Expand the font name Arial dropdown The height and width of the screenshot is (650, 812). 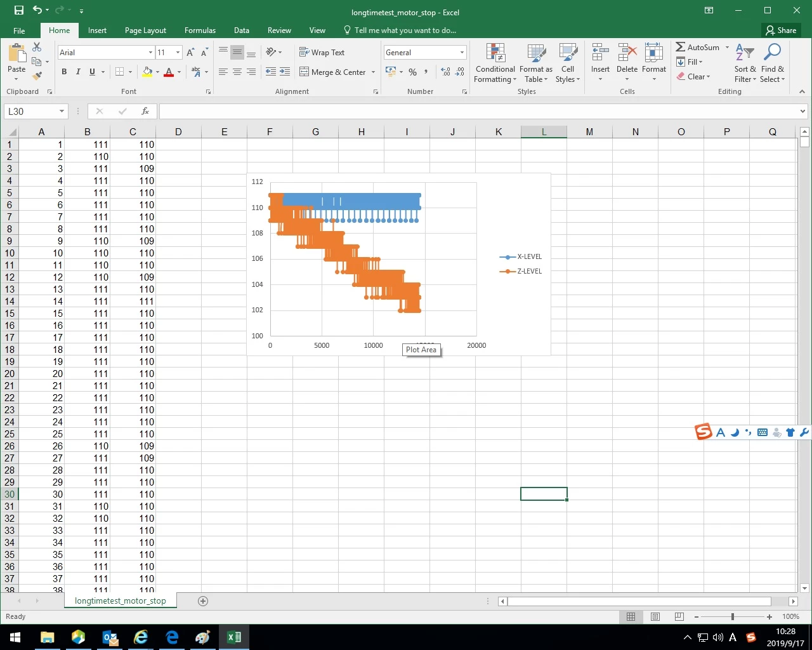tap(150, 53)
